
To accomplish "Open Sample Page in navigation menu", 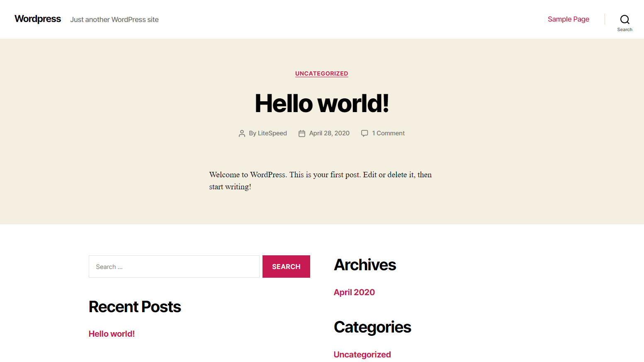I will point(568,19).
